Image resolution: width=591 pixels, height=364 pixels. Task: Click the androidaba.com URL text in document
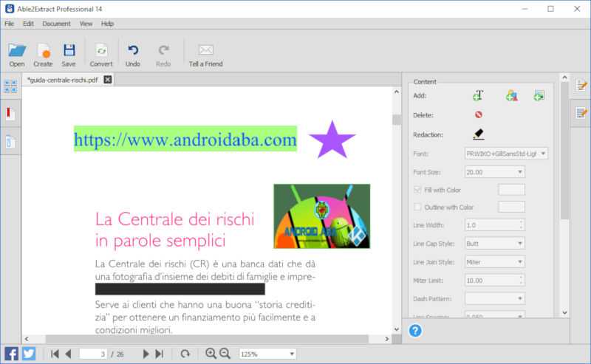tap(185, 139)
